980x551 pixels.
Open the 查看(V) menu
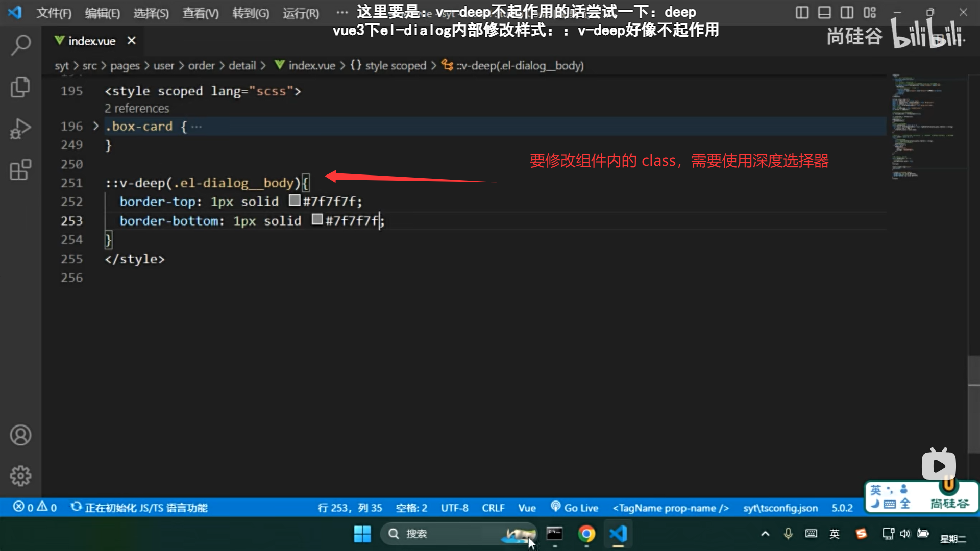point(200,13)
